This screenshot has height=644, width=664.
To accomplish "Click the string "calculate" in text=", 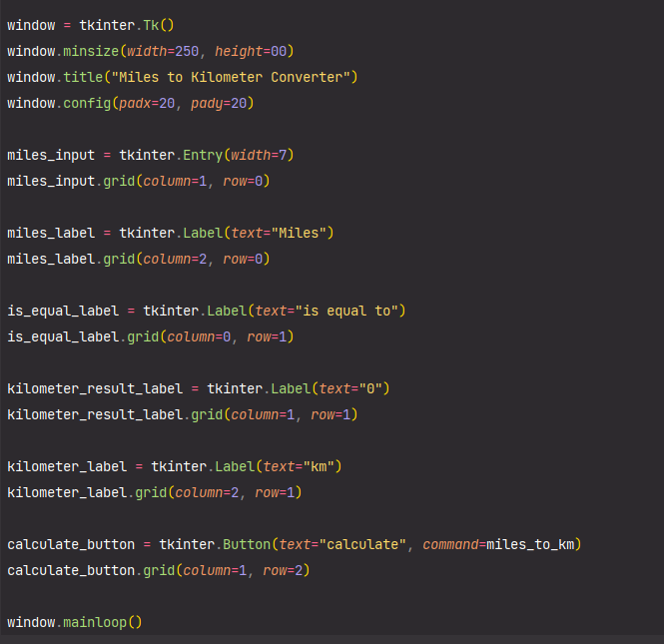I will click(362, 544).
